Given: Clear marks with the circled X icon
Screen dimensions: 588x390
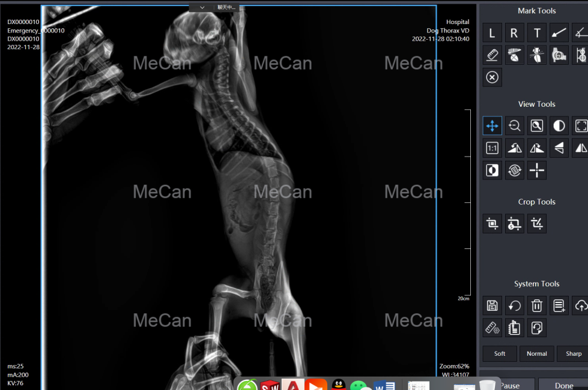Looking at the screenshot, I should click(x=492, y=77).
